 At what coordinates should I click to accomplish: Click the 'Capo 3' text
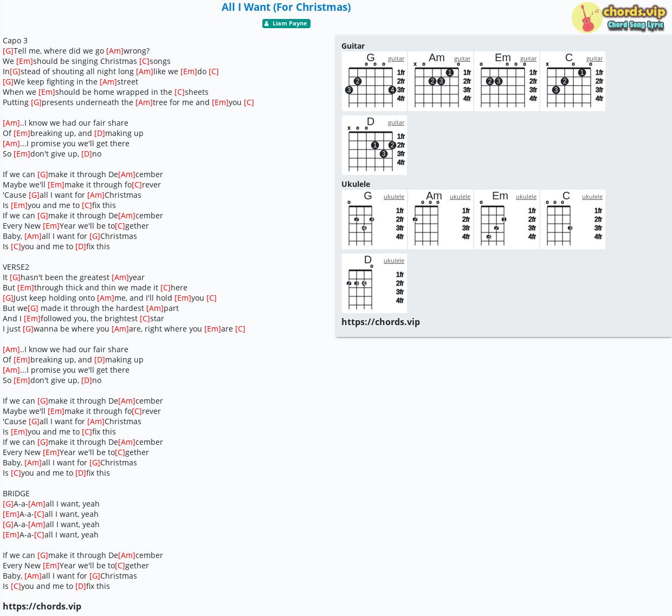pos(15,41)
